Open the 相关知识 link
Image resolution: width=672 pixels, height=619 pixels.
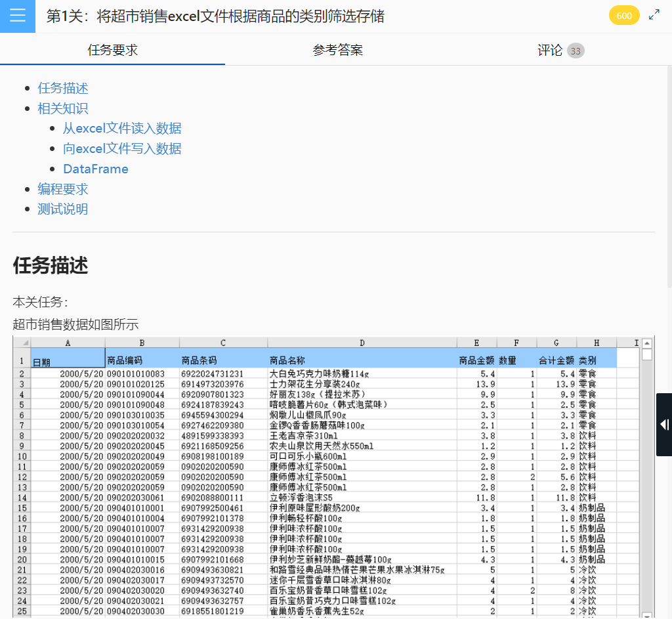pos(62,108)
